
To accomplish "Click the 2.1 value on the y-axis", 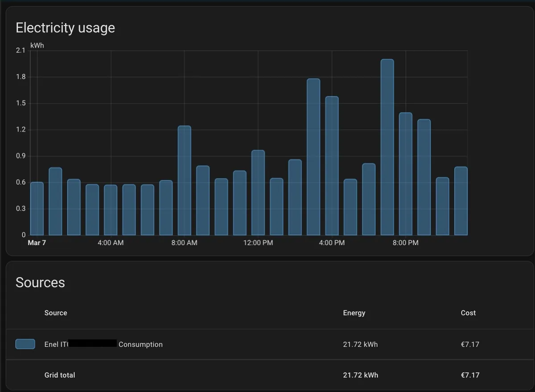I will [x=21, y=51].
